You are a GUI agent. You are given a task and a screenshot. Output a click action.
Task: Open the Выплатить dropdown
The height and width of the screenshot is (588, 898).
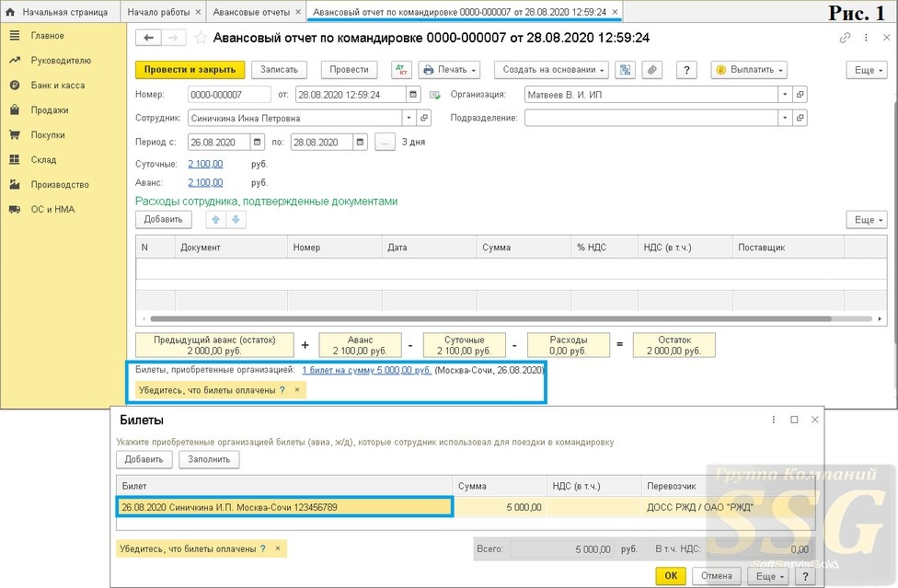[749, 70]
